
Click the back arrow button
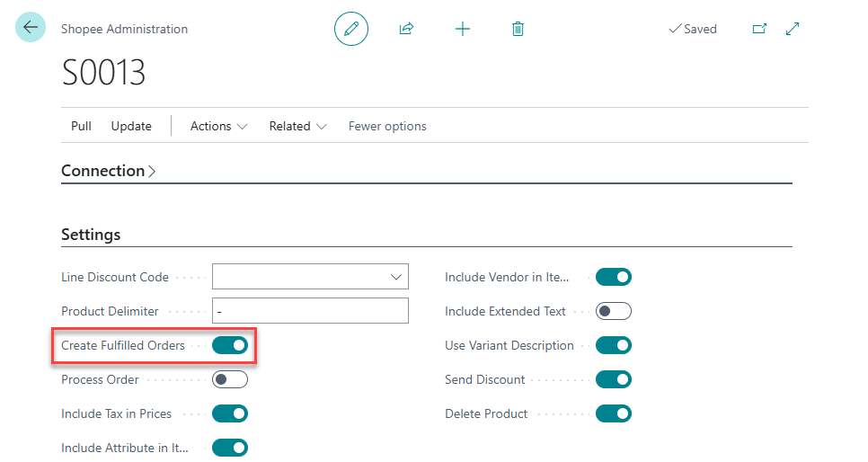click(31, 28)
